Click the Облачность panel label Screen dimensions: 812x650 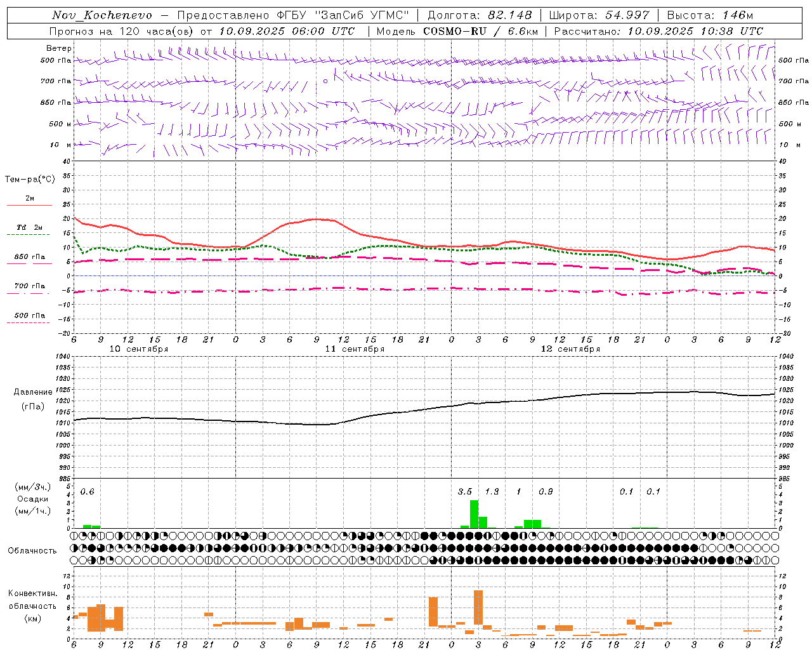[32, 551]
